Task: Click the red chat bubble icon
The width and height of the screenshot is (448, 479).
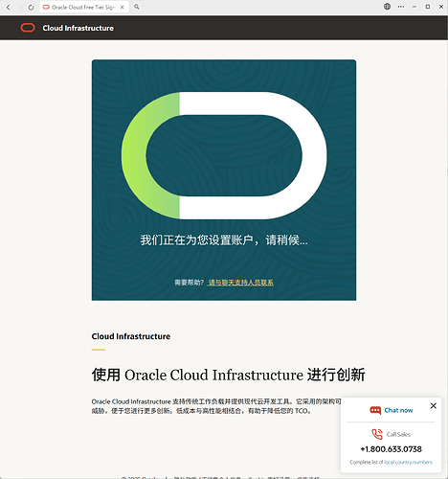Action: (x=375, y=410)
